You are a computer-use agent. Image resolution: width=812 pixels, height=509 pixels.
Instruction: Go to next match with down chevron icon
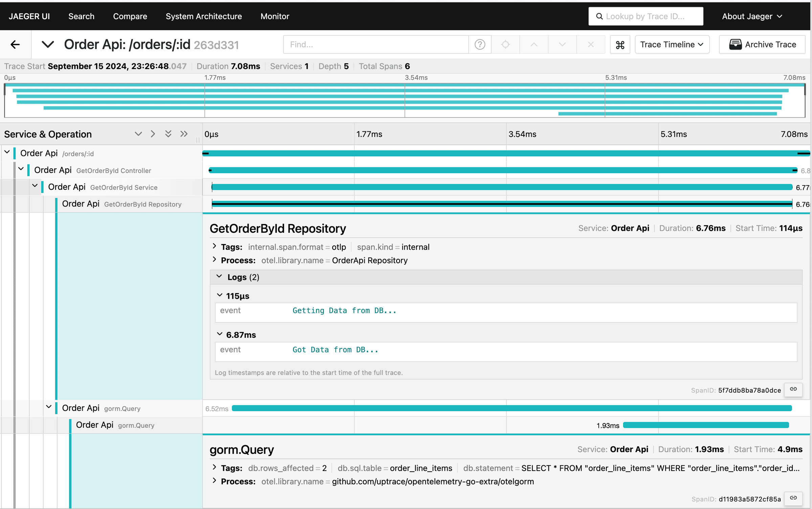(562, 44)
